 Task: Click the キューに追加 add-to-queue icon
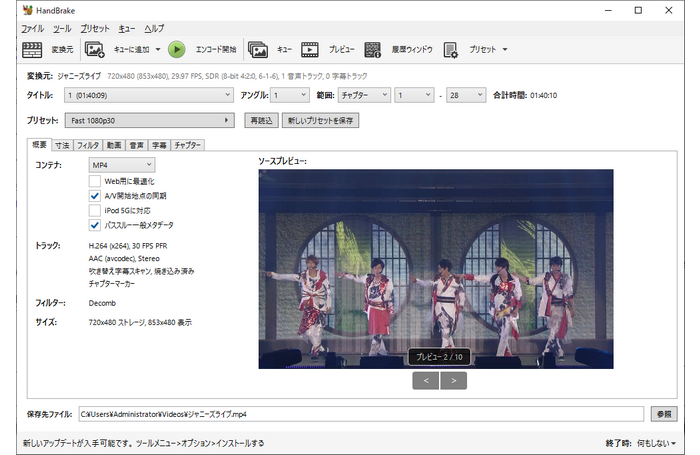pos(96,49)
